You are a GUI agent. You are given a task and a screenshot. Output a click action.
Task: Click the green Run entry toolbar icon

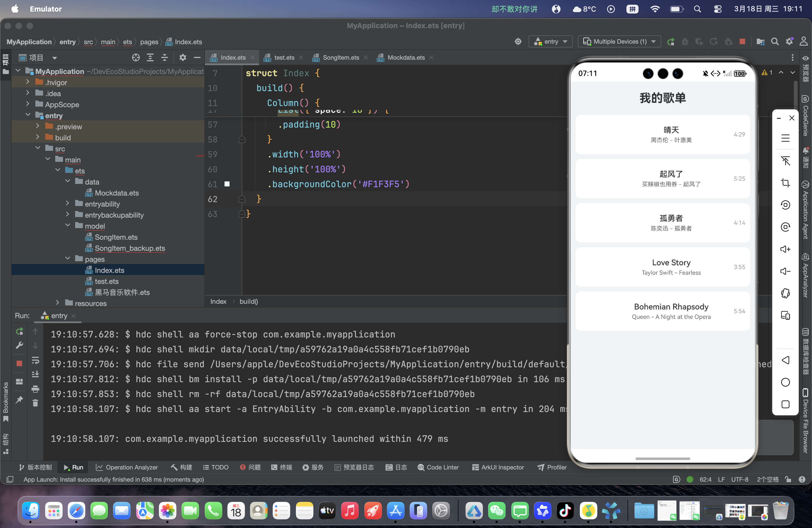click(x=670, y=42)
